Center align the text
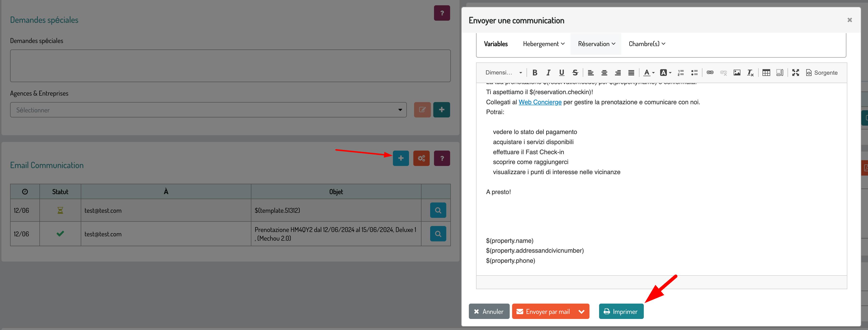 604,73
